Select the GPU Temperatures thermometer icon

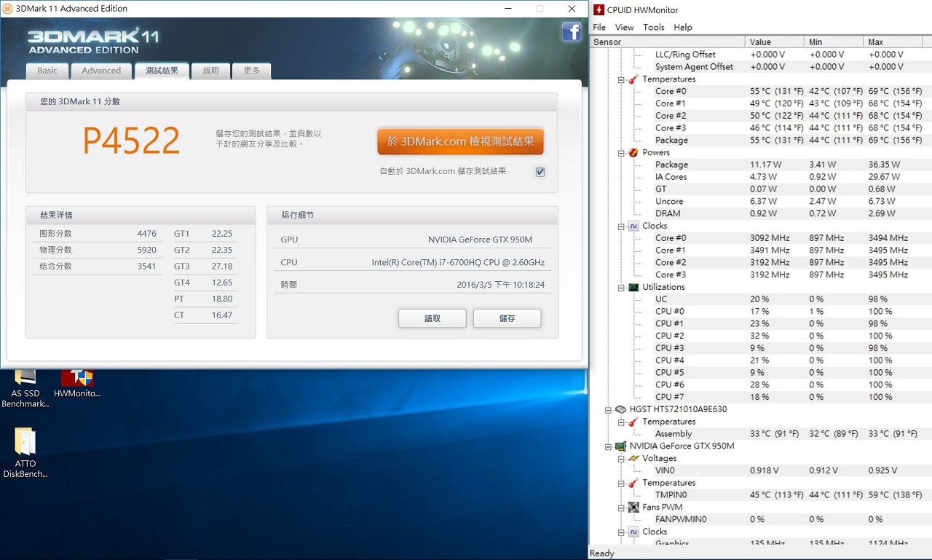point(633,483)
